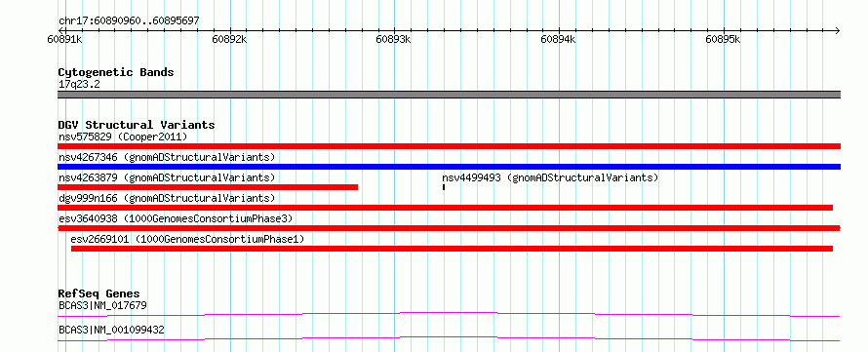Open the esv3640938 1000Genomes Phase3 bar
Viewport: 868px width, 352px height.
click(449, 228)
